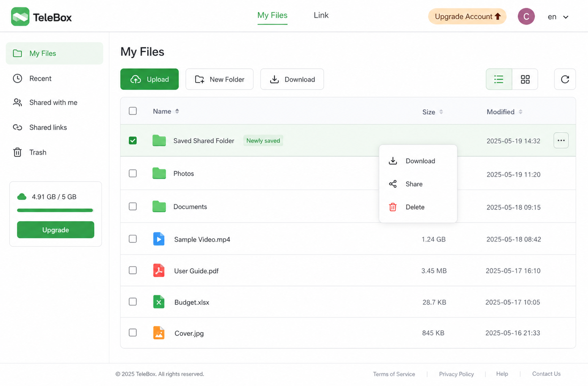Click the Photos folder icon
This screenshot has height=386, width=588.
coord(159,173)
